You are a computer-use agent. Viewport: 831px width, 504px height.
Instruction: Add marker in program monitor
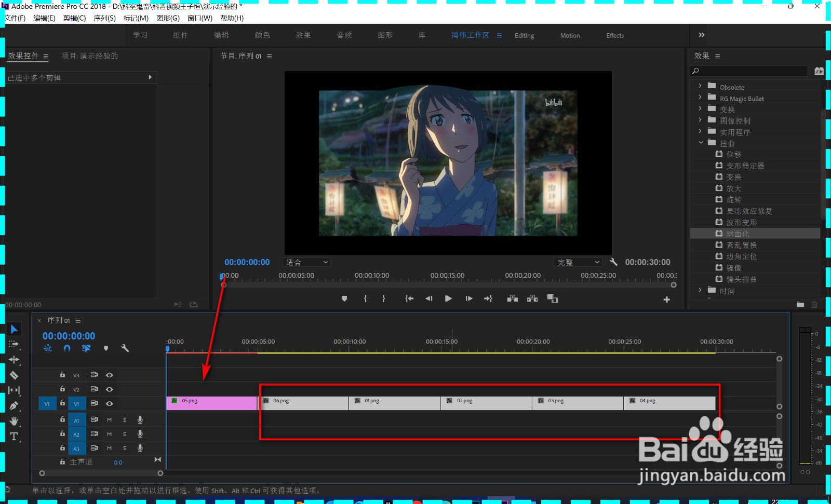344,299
